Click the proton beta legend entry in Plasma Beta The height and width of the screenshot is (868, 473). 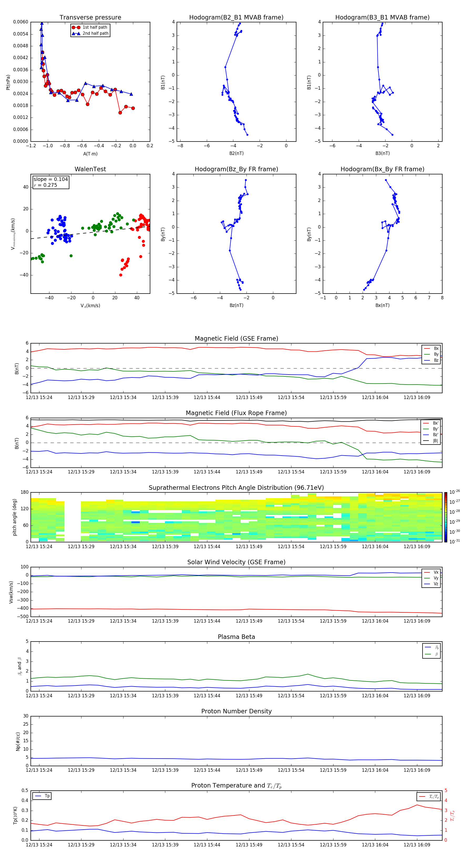[x=432, y=648]
